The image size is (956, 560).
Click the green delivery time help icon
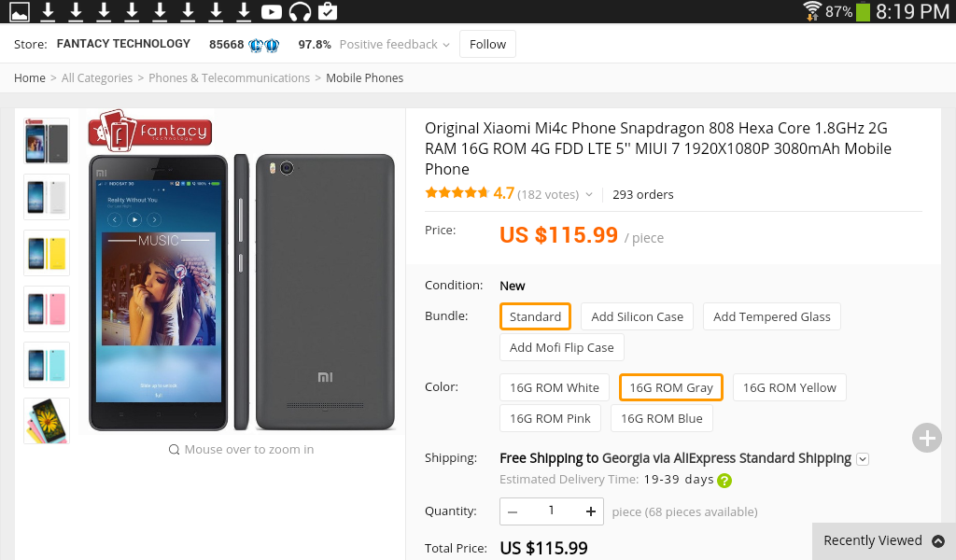tap(724, 481)
